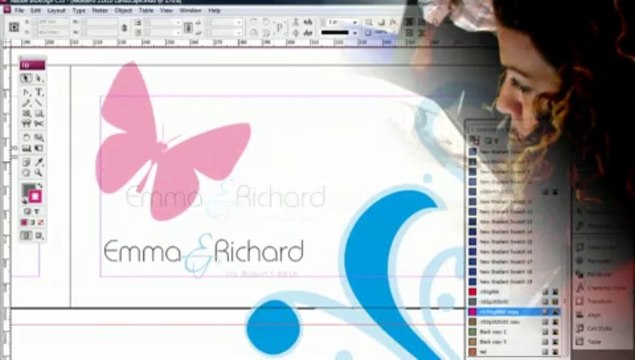Select the 'Black copy 2' swatch
The height and width of the screenshot is (360, 635).
514,332
